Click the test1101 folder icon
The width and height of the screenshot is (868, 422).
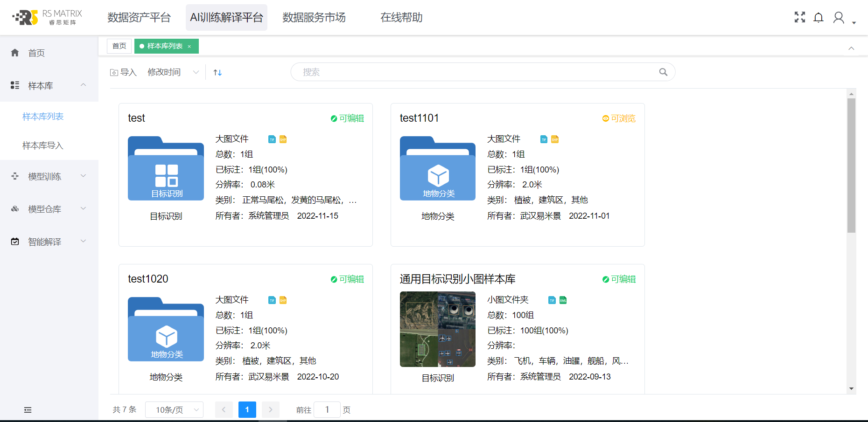coord(437,168)
